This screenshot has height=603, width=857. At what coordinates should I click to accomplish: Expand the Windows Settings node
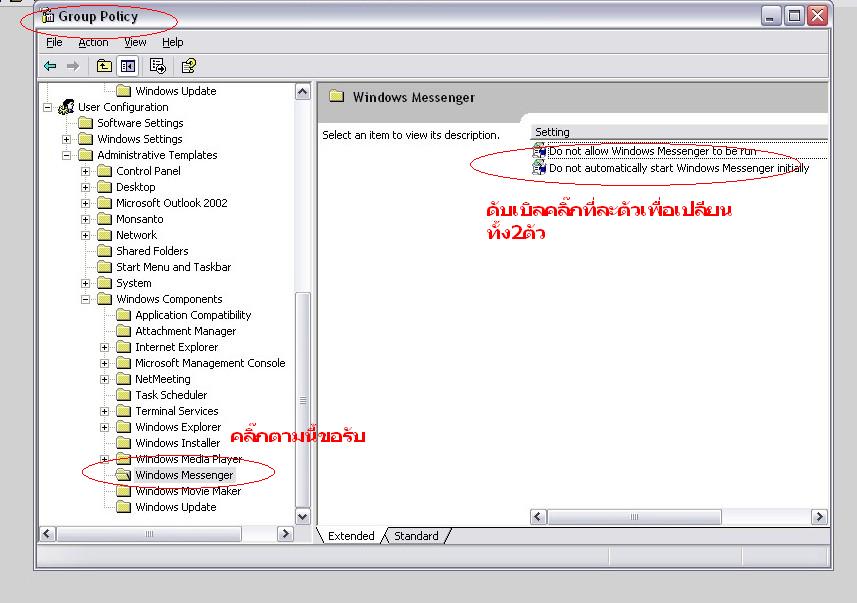pos(66,139)
